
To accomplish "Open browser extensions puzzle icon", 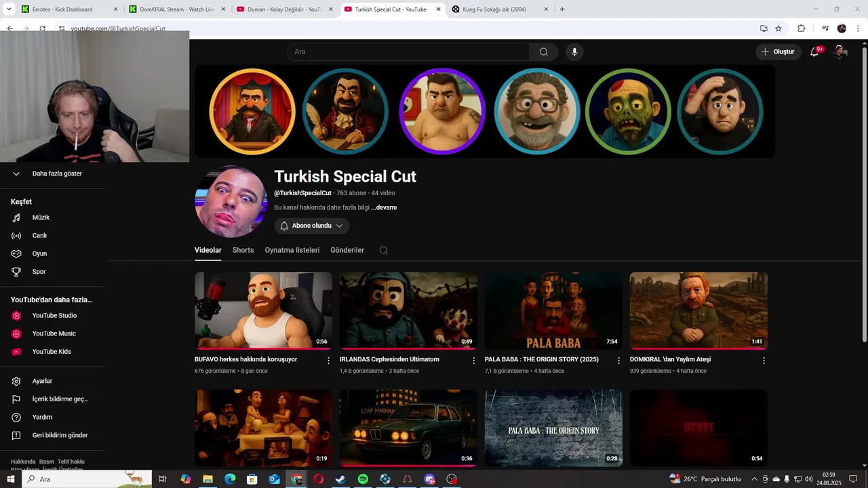I will (801, 28).
